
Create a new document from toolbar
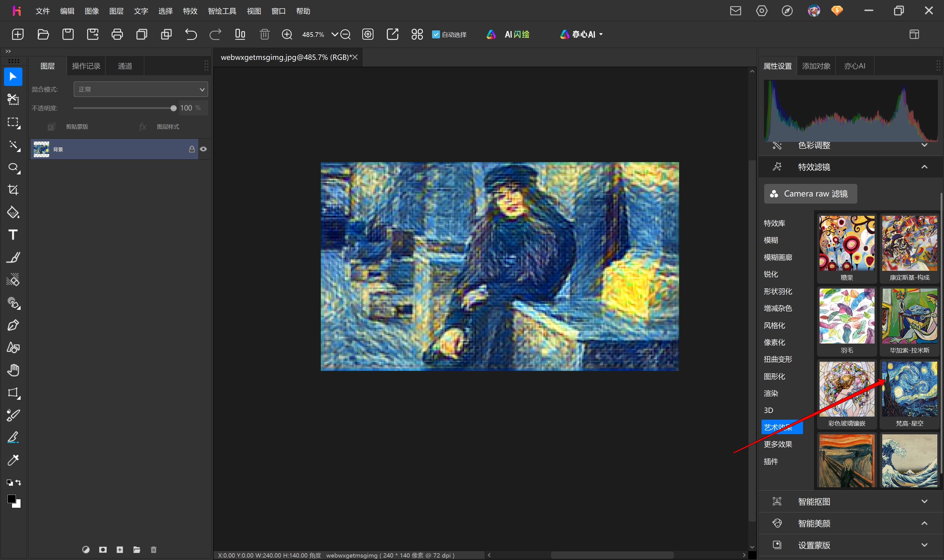(18, 34)
